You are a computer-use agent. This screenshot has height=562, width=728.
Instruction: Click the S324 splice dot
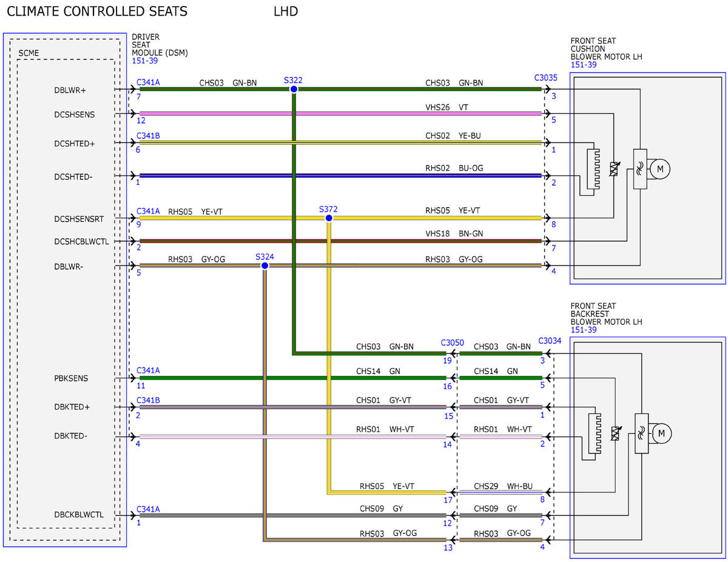coord(265,266)
